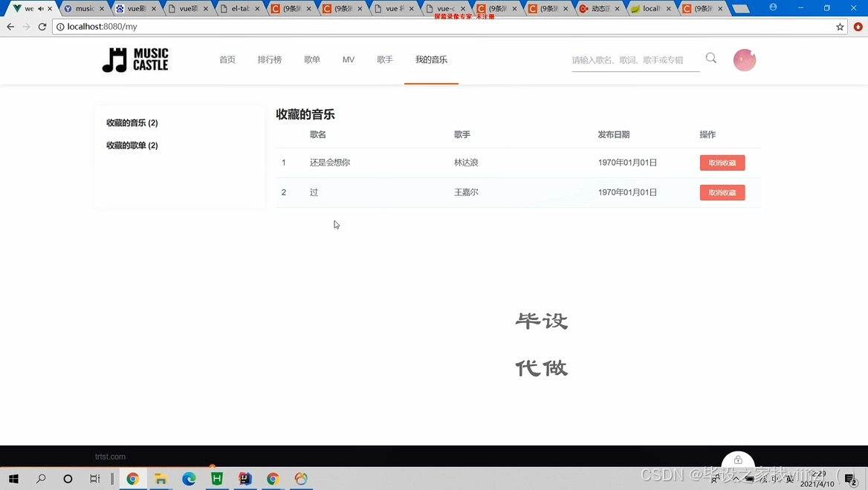Open the 歌单 menu item
868x490 pixels.
pos(312,59)
